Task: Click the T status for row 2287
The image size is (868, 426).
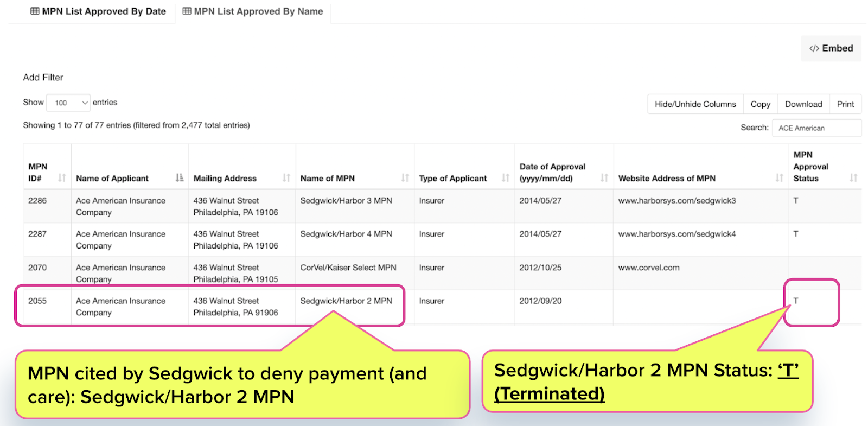Action: pyautogui.click(x=796, y=234)
